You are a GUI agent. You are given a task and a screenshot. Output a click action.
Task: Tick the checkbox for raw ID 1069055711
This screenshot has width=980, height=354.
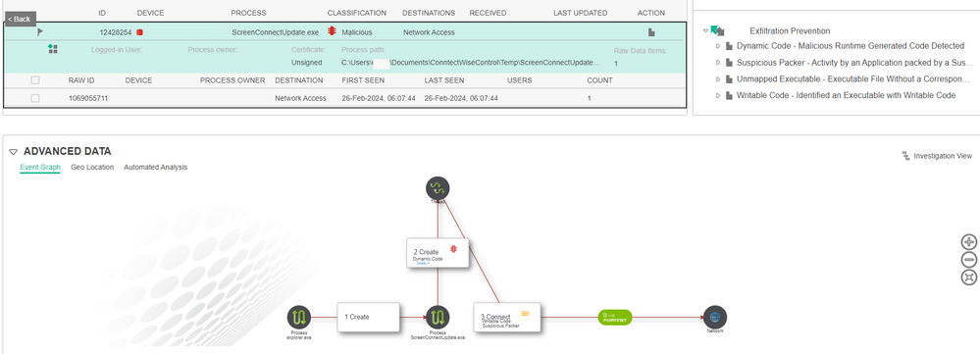[x=35, y=98]
